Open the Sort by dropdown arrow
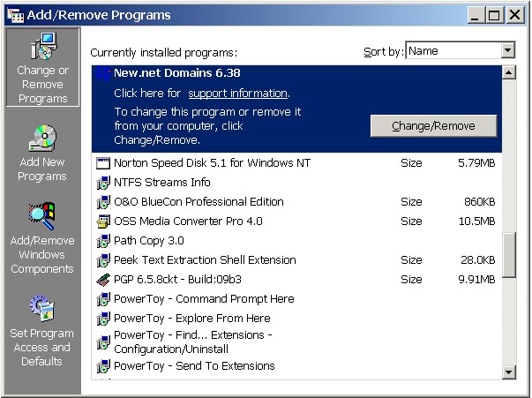The width and height of the screenshot is (532, 398). (x=507, y=51)
